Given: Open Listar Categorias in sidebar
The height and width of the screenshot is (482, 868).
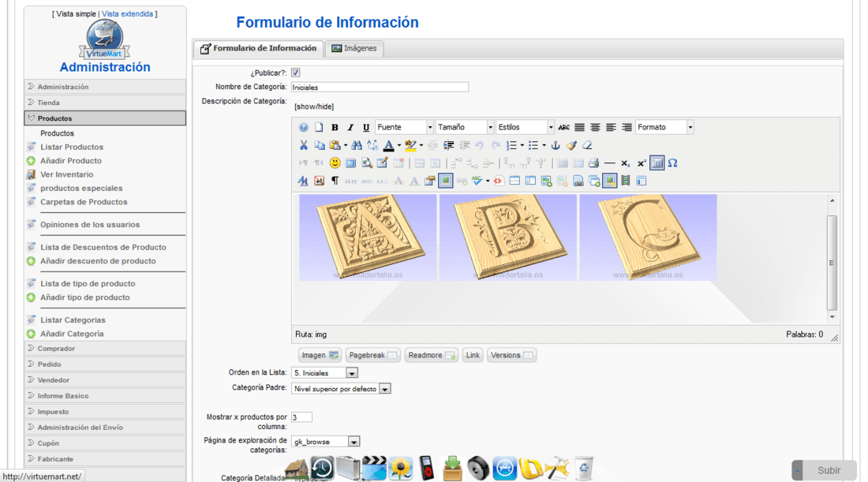Looking at the screenshot, I should coord(73,319).
